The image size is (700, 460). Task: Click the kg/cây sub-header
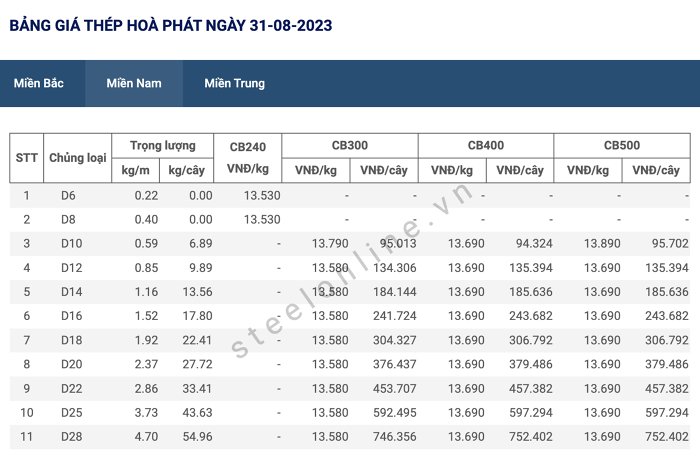pyautogui.click(x=187, y=170)
